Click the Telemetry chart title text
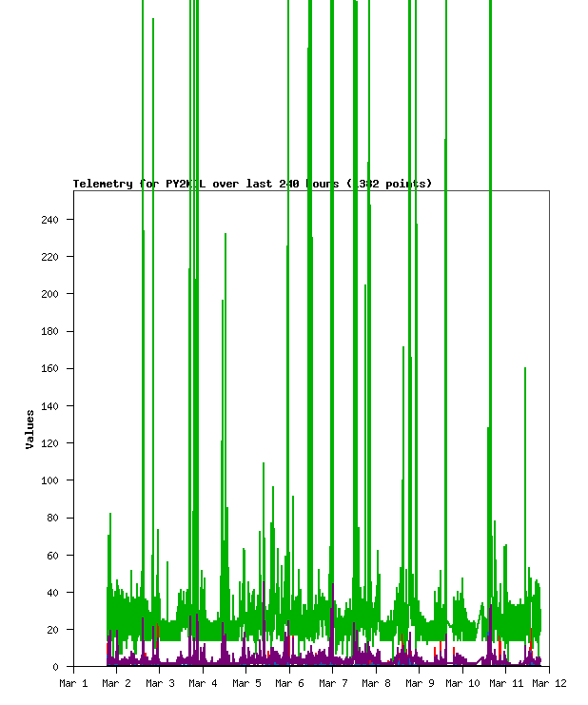Image resolution: width=588 pixels, height=705 pixels. (x=252, y=184)
